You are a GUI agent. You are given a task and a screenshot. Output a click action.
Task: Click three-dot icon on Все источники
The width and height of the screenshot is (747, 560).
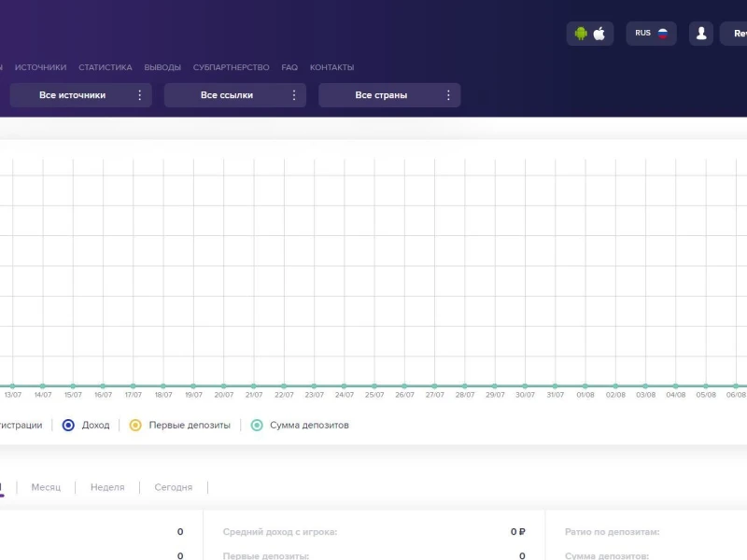[x=140, y=95]
